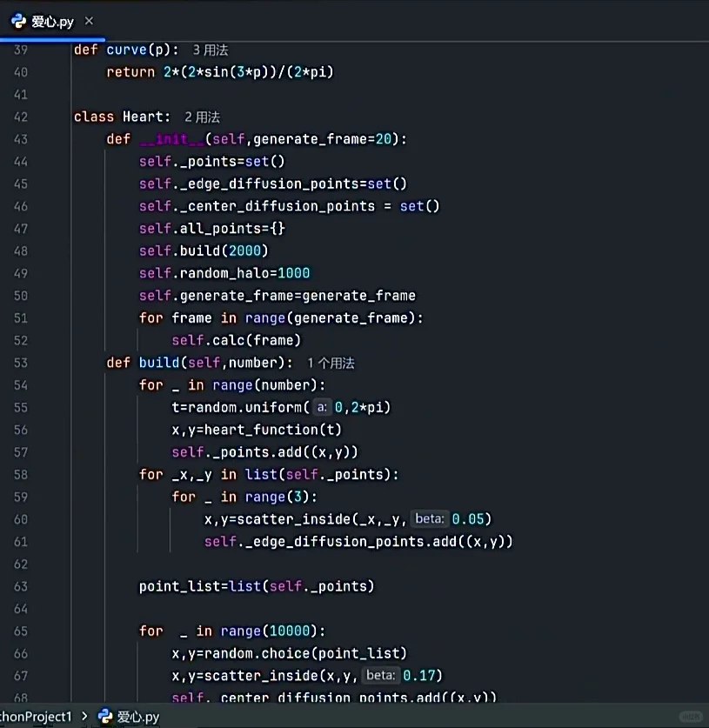709x728 pixels.
Task: Click the 'class Heart:' declaration
Action: [x=122, y=117]
